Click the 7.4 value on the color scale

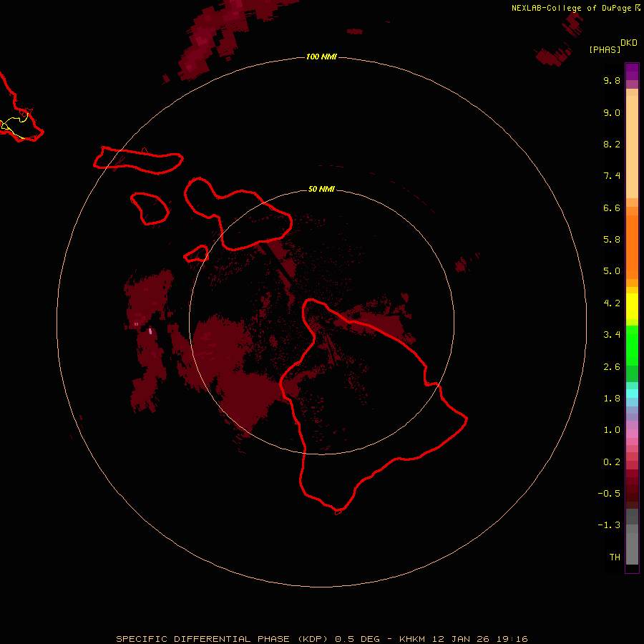(612, 176)
